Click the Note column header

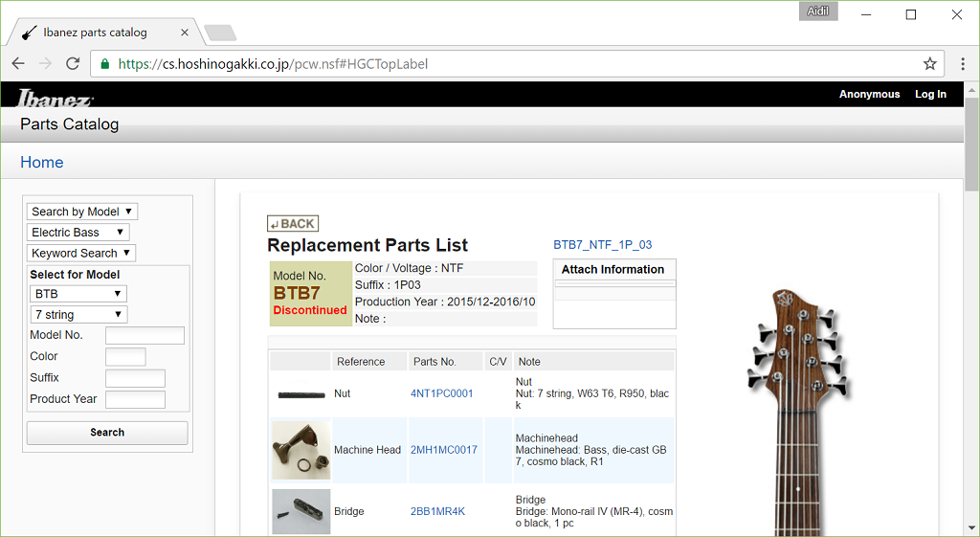tap(593, 361)
